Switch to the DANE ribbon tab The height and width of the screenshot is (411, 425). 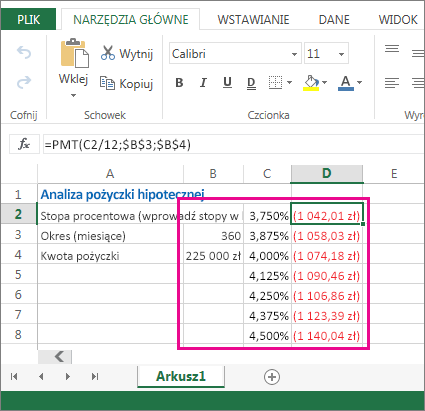334,20
